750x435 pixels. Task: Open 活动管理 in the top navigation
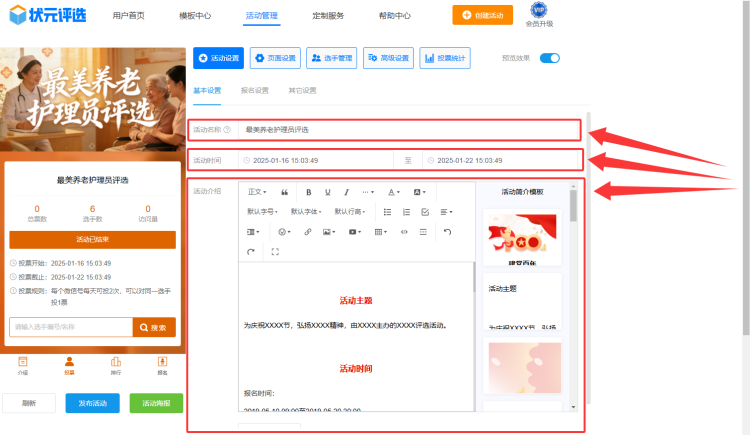point(261,15)
